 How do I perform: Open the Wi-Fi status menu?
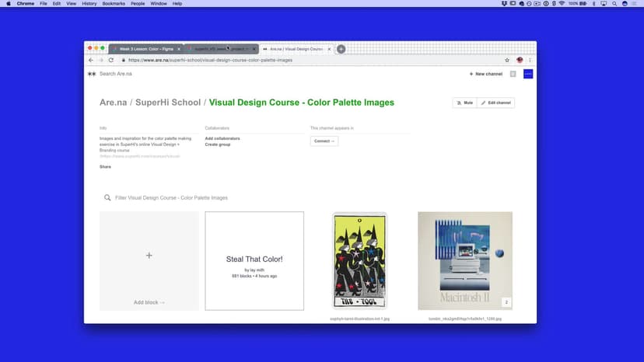[x=562, y=3]
